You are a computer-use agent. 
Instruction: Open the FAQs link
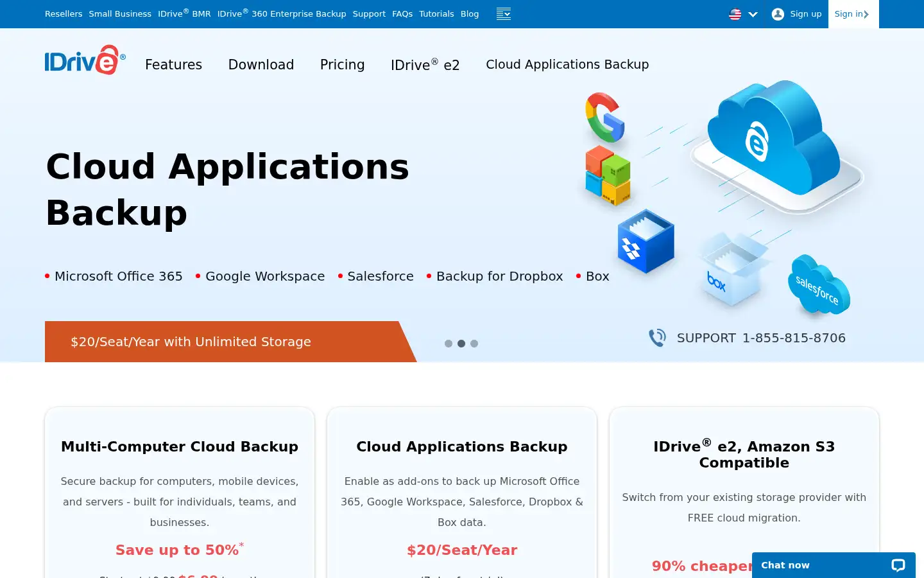click(x=402, y=14)
